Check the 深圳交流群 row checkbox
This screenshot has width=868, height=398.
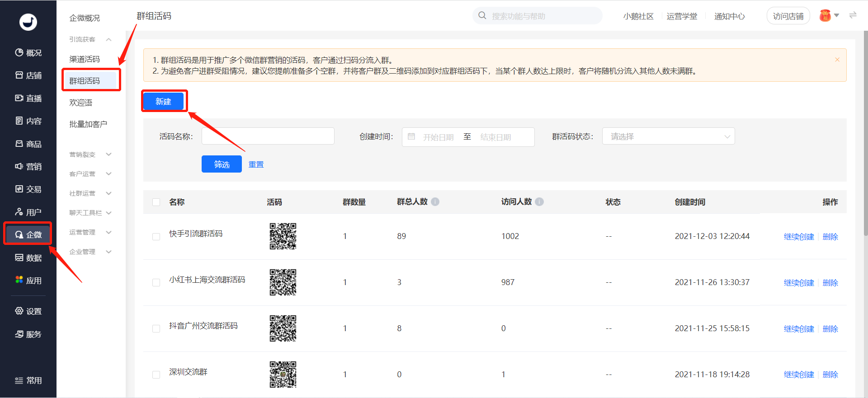point(156,375)
